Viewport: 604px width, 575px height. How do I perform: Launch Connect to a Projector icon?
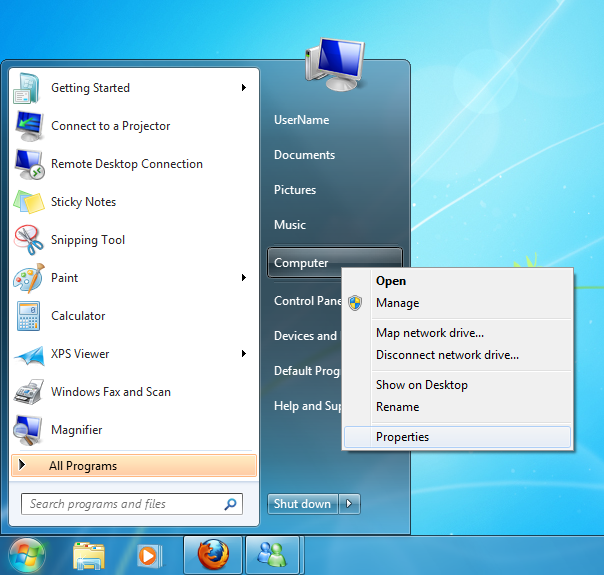click(29, 126)
